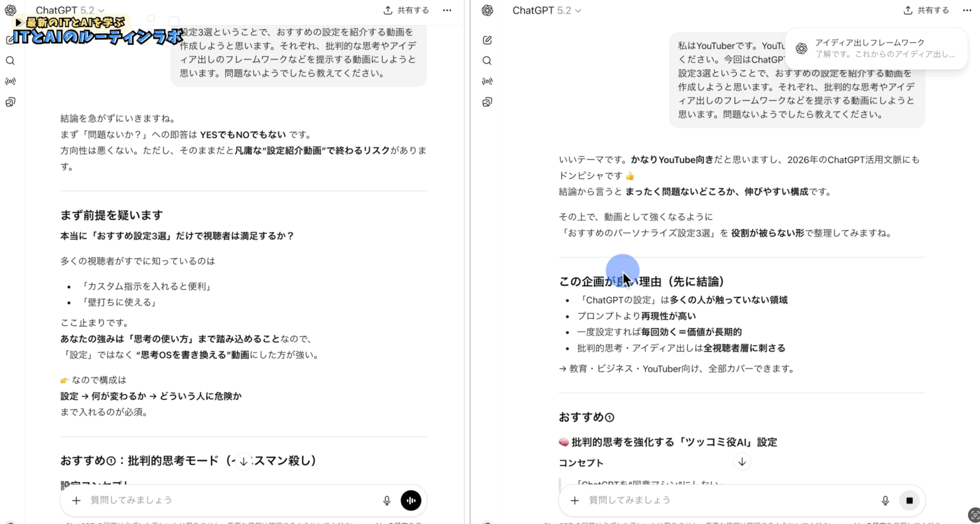Click the microphone icon in the message box

387,500
